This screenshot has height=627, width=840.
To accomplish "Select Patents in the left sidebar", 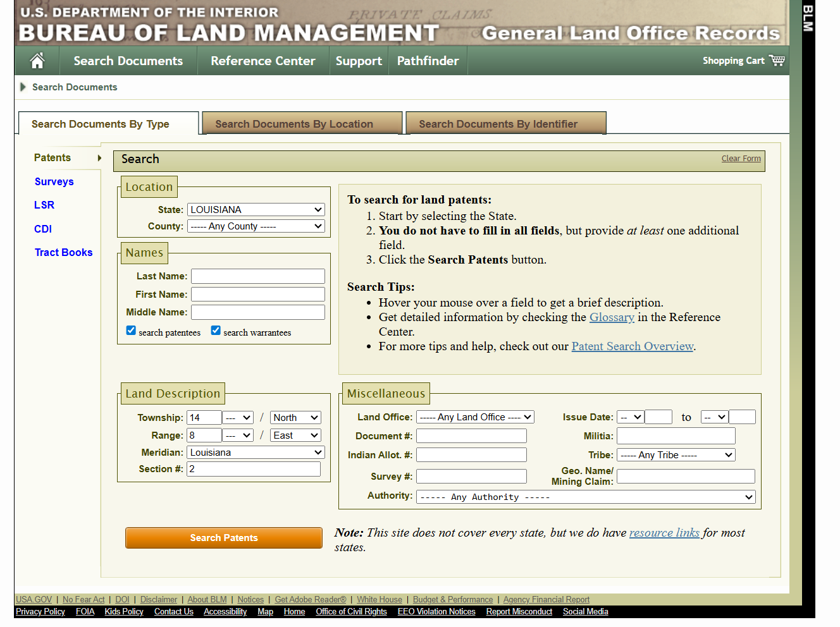I will tap(52, 158).
